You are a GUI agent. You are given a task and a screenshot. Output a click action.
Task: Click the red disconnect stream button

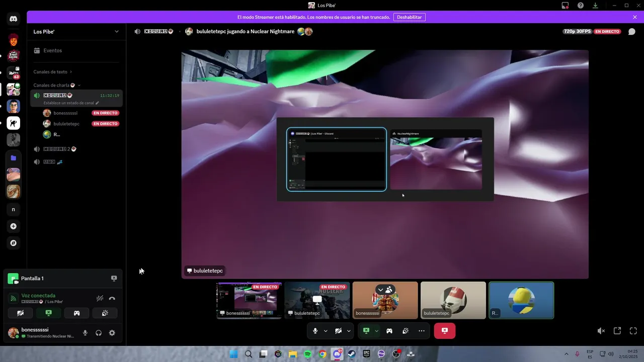click(445, 331)
